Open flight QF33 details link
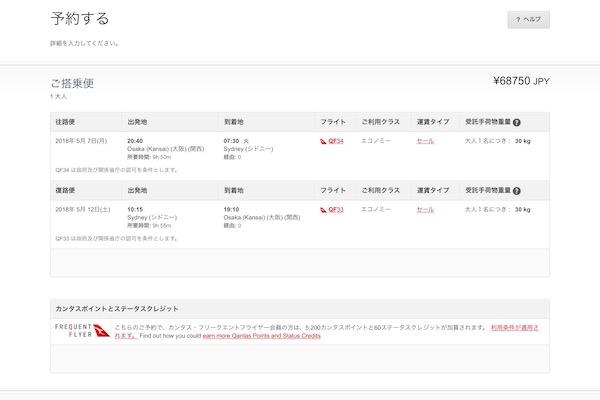600x400 pixels. click(x=336, y=209)
